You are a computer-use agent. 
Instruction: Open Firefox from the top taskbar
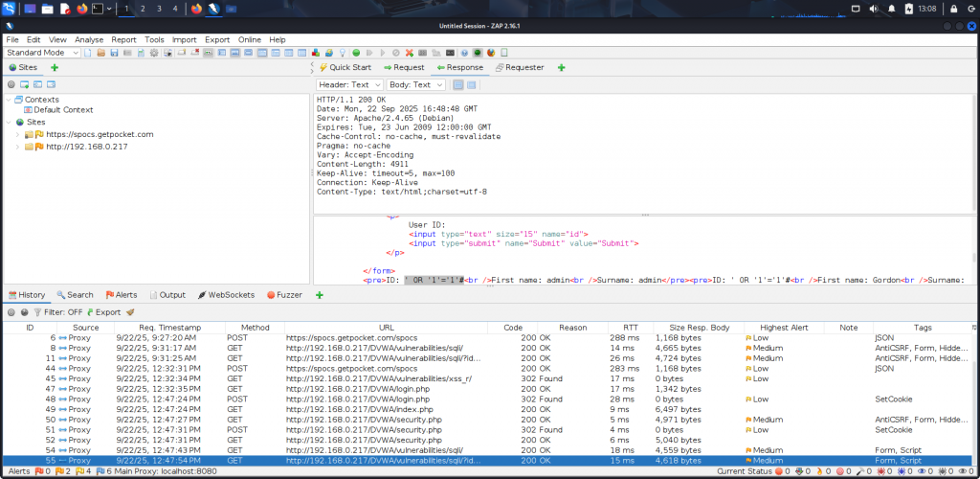pyautogui.click(x=82, y=9)
